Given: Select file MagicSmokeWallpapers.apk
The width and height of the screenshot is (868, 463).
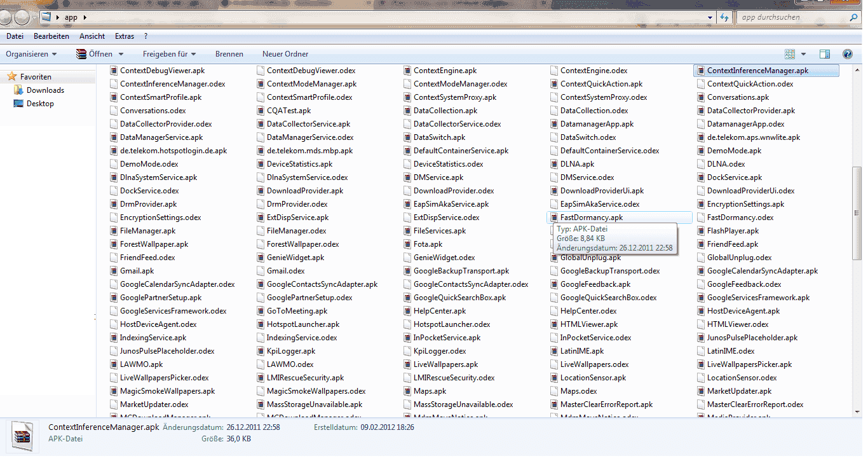Looking at the screenshot, I should pyautogui.click(x=167, y=391).
